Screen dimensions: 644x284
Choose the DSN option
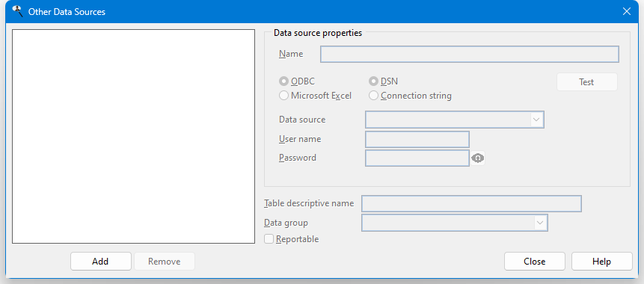373,81
